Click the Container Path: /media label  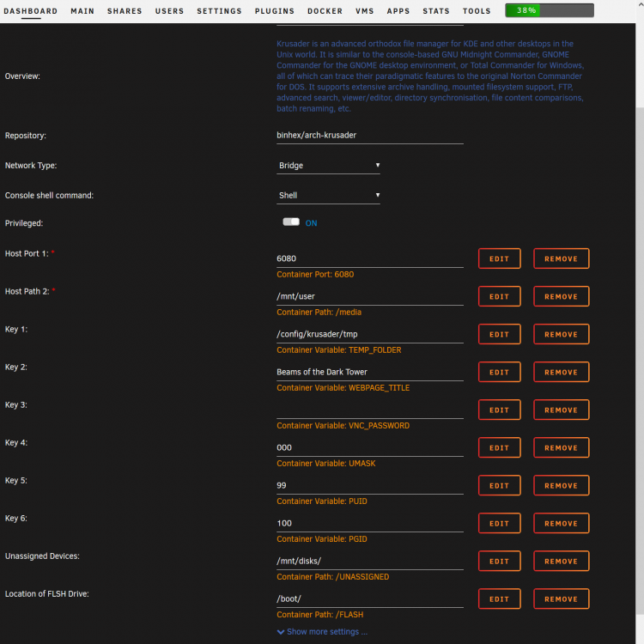319,313
